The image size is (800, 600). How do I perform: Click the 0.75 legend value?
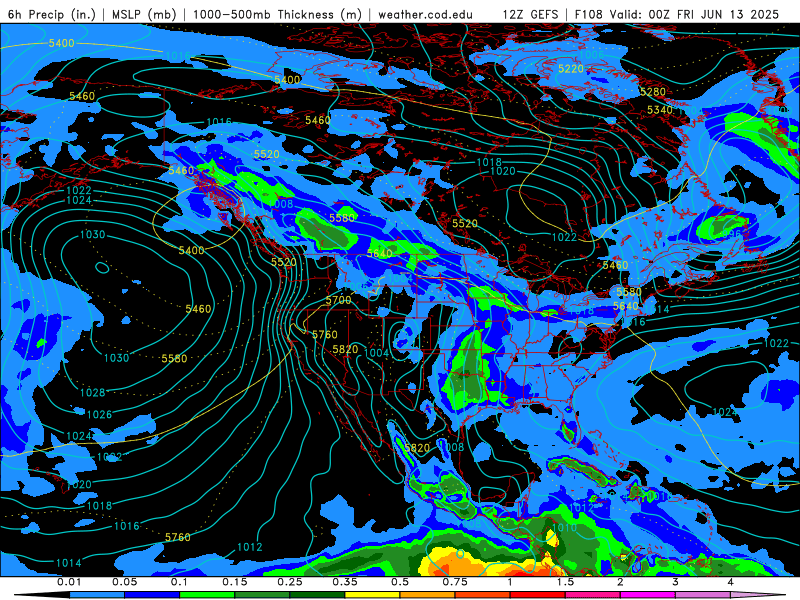[455, 582]
